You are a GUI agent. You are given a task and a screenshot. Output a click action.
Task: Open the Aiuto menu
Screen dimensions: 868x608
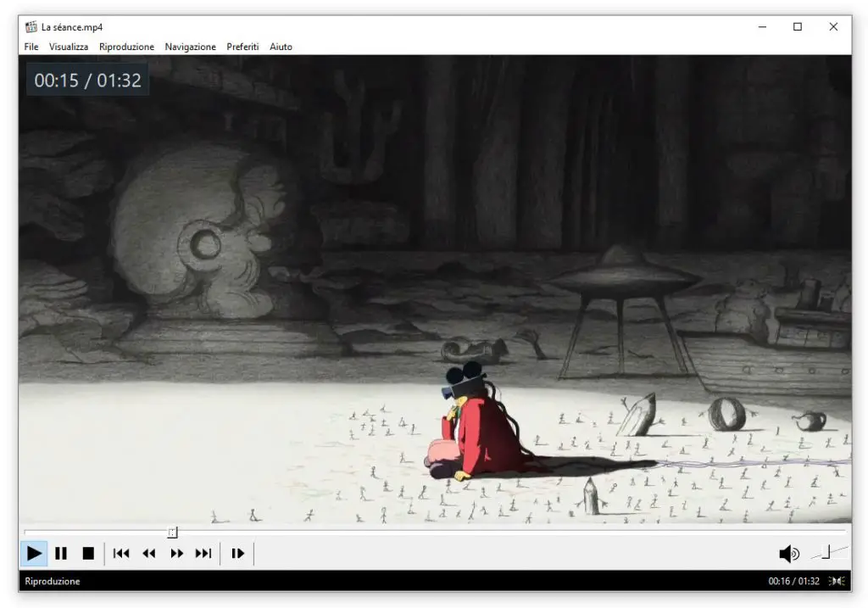[281, 47]
